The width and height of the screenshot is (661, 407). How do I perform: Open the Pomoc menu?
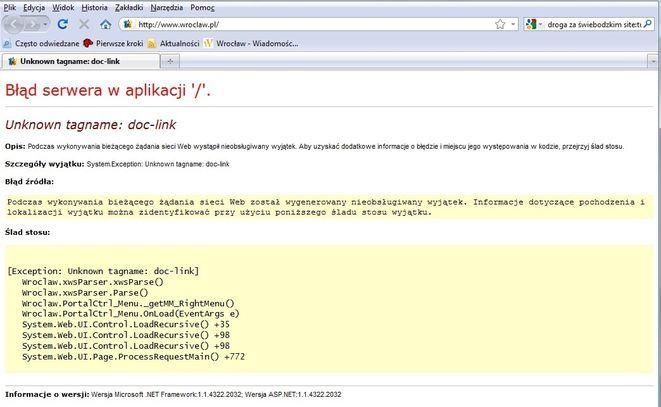pyautogui.click(x=202, y=7)
